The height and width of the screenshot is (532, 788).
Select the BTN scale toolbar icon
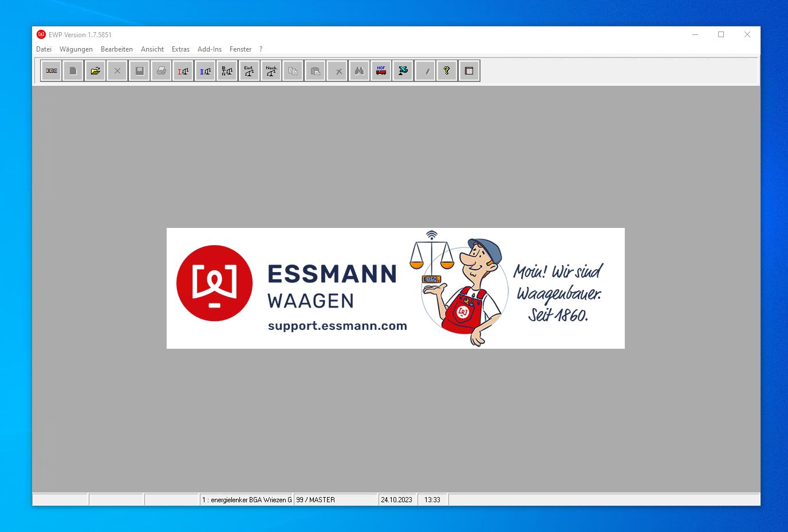(x=227, y=71)
